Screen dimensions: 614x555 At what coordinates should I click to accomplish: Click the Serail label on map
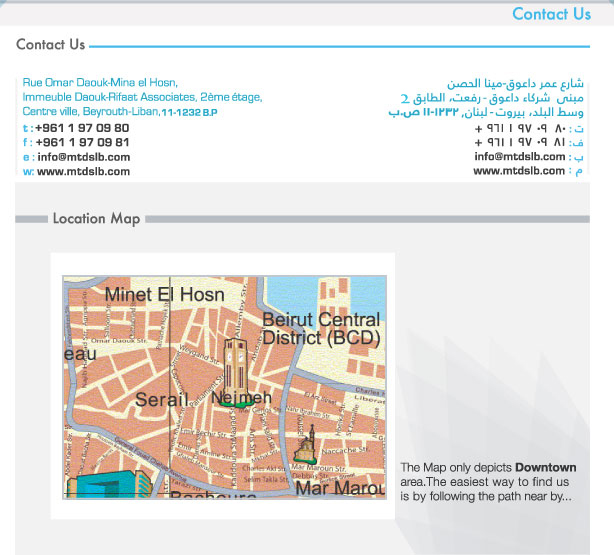pyautogui.click(x=162, y=399)
